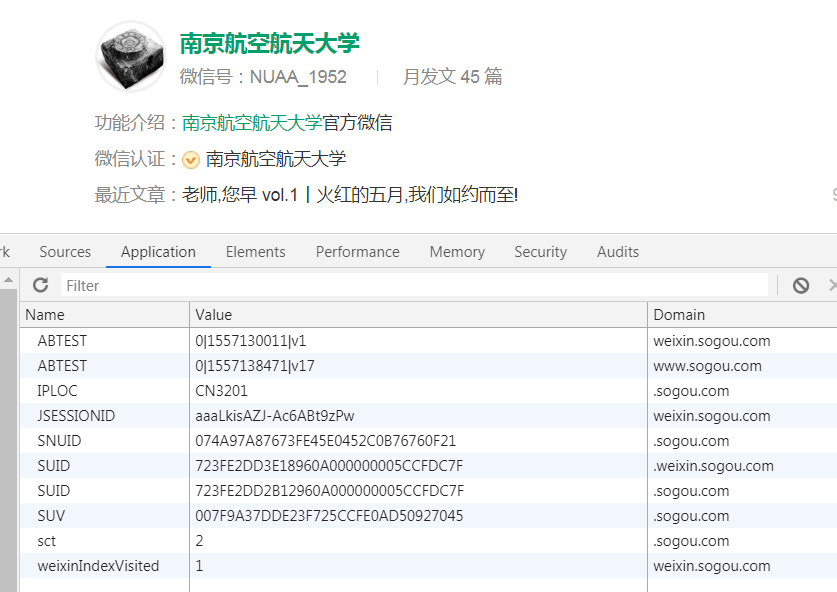This screenshot has height=592, width=837.
Task: Select the SUID cookie with value 723FE2DD2B12960A
Action: [x=429, y=491]
